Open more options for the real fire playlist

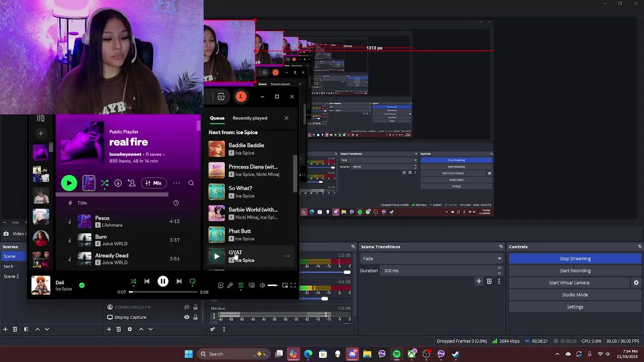[177, 184]
